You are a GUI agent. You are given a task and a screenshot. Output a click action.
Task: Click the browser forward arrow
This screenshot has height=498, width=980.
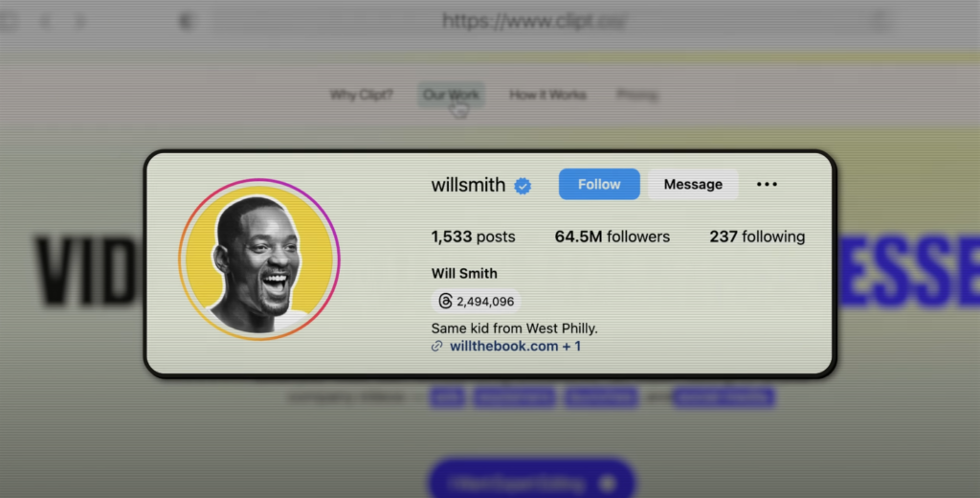pos(80,22)
